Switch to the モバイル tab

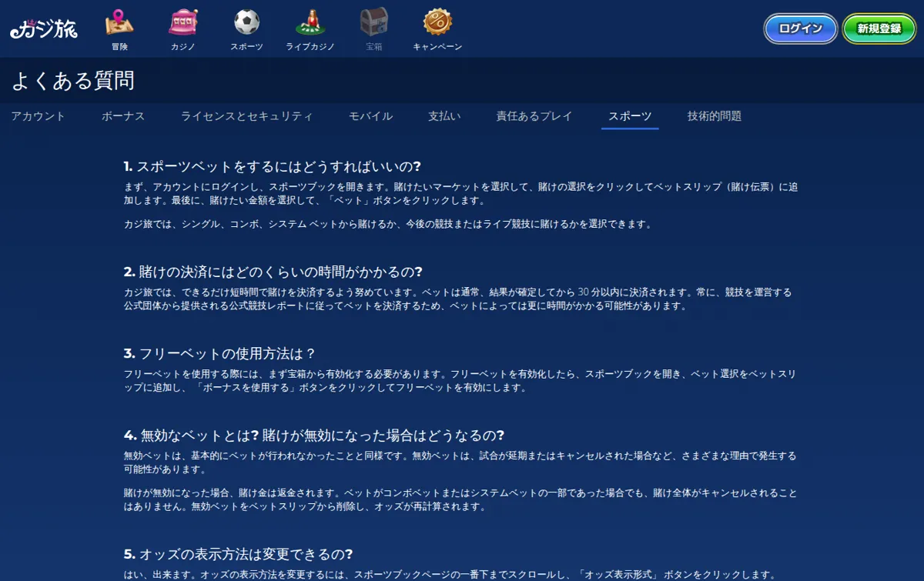coord(371,116)
